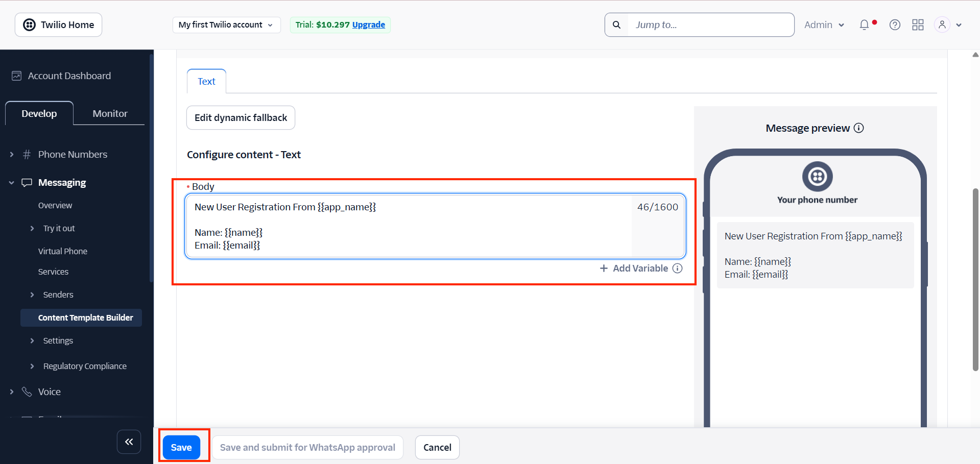The width and height of the screenshot is (980, 464).
Task: Click the help question mark icon
Action: coord(894,25)
